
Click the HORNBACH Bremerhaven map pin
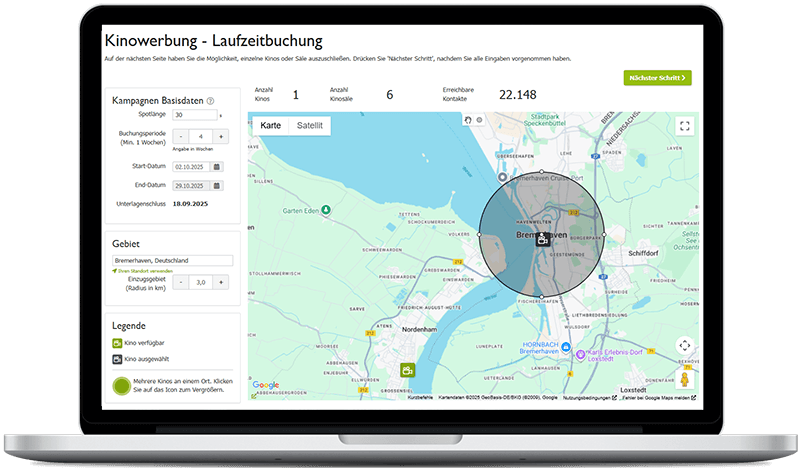click(565, 347)
